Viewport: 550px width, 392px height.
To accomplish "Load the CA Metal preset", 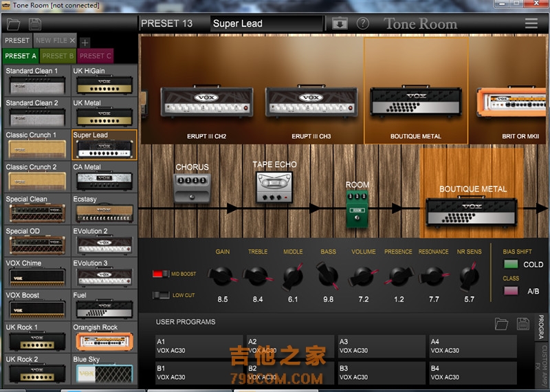I will point(104,177).
